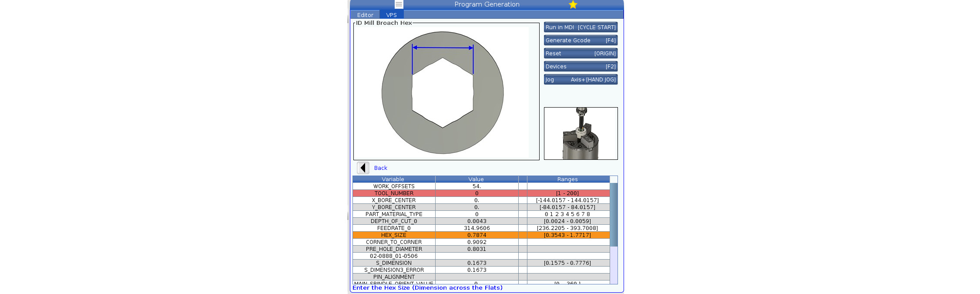This screenshot has height=294, width=980.
Task: Open the Devices [F2] button
Action: pos(581,66)
